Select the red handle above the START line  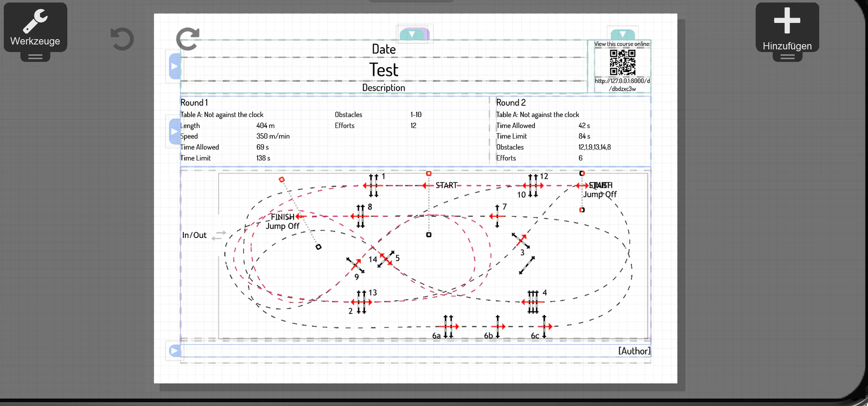(429, 173)
